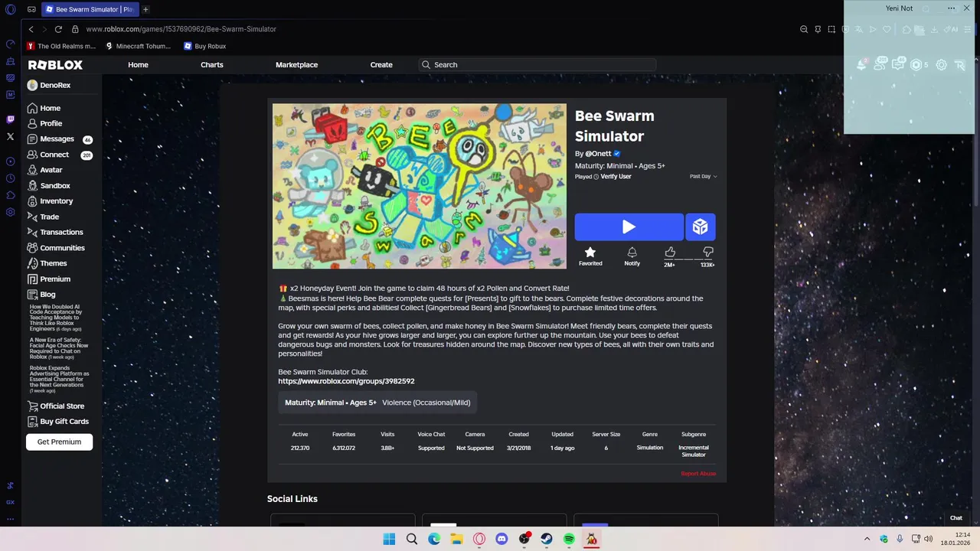Open Twitch in Opera sidebar
The width and height of the screenshot is (980, 551).
10,119
